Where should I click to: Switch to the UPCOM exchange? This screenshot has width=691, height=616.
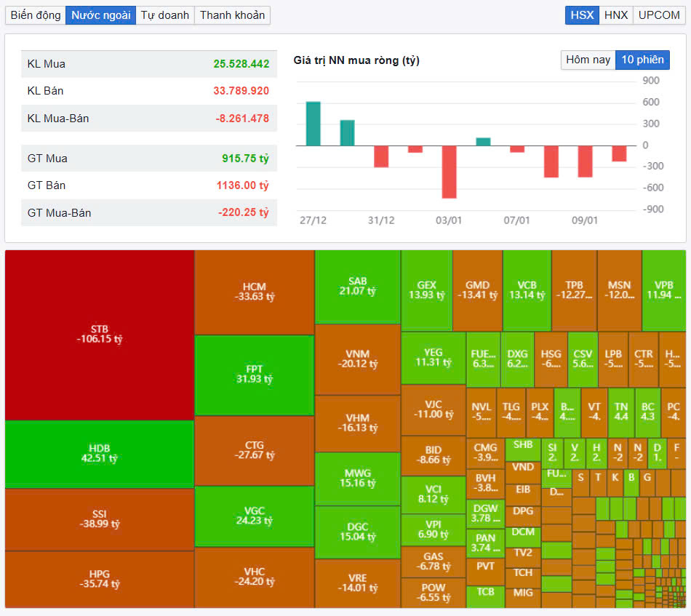point(659,15)
